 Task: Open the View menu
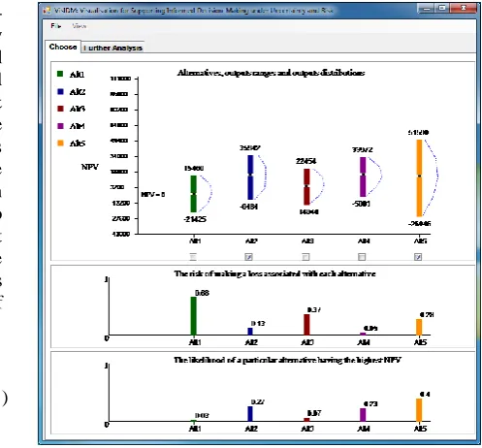79,26
